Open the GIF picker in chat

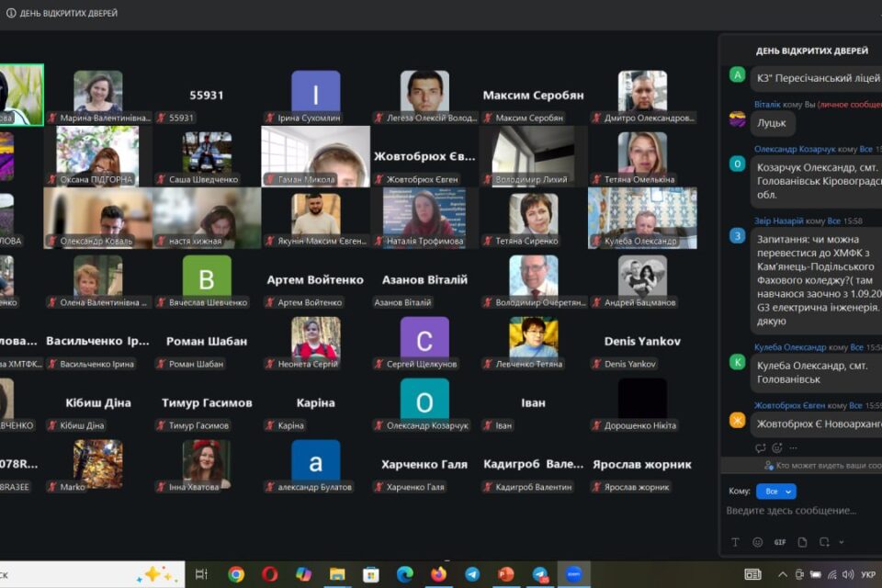tap(780, 542)
